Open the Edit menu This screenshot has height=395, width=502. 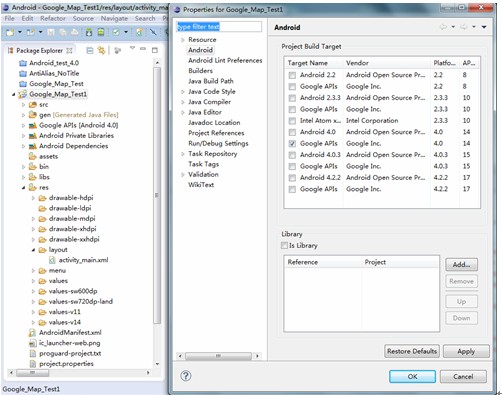tap(27, 18)
